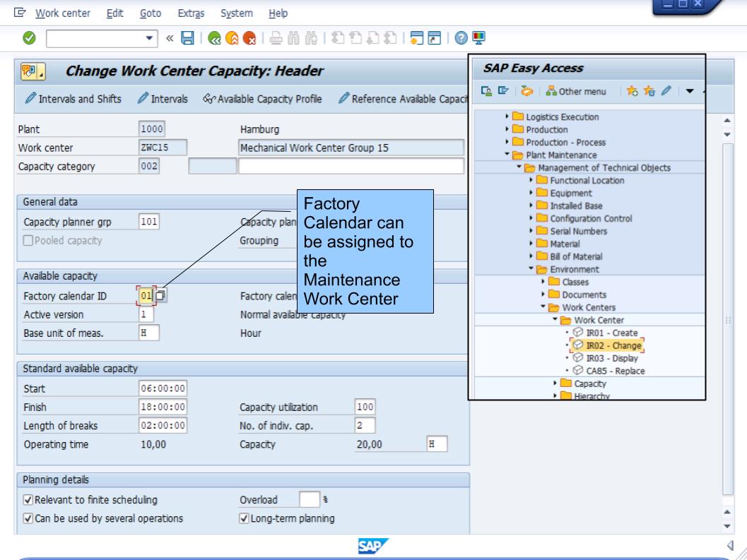This screenshot has width=747, height=560.
Task: Open the System menu
Action: click(x=236, y=13)
